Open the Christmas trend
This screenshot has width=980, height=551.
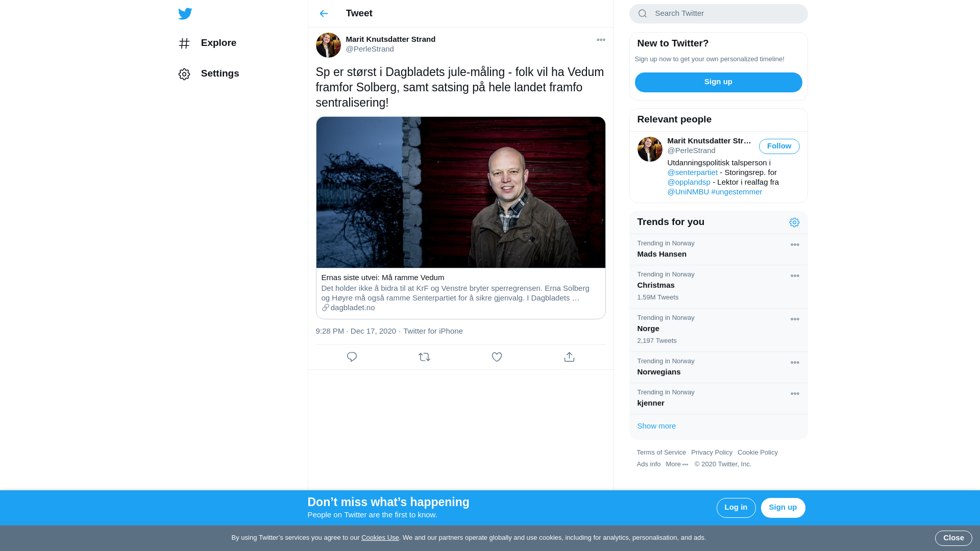tap(718, 287)
